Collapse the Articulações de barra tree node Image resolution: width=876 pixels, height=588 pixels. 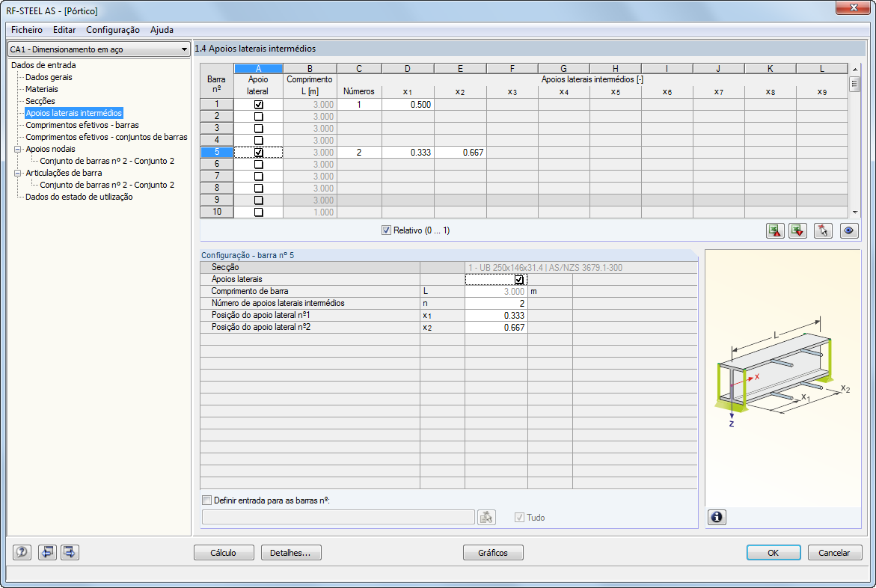point(17,174)
